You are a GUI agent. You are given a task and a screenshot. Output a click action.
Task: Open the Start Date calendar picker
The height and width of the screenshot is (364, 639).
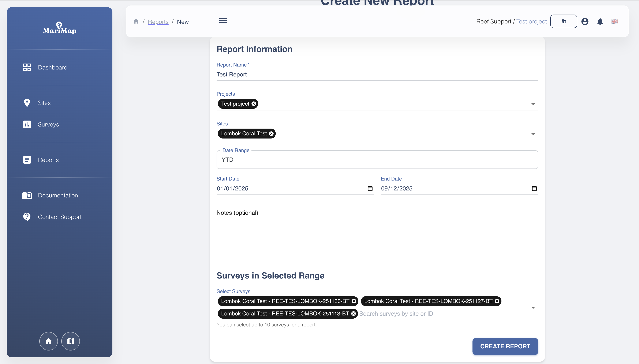coord(370,188)
